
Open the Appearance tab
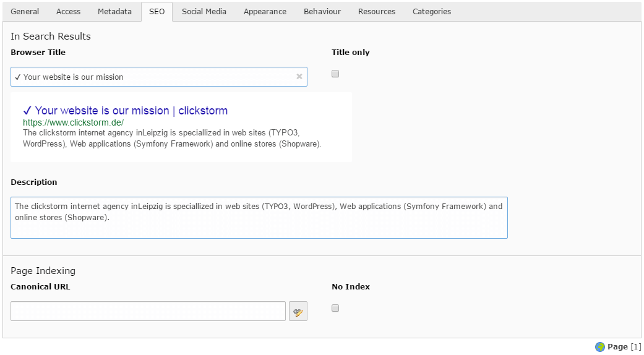265,12
